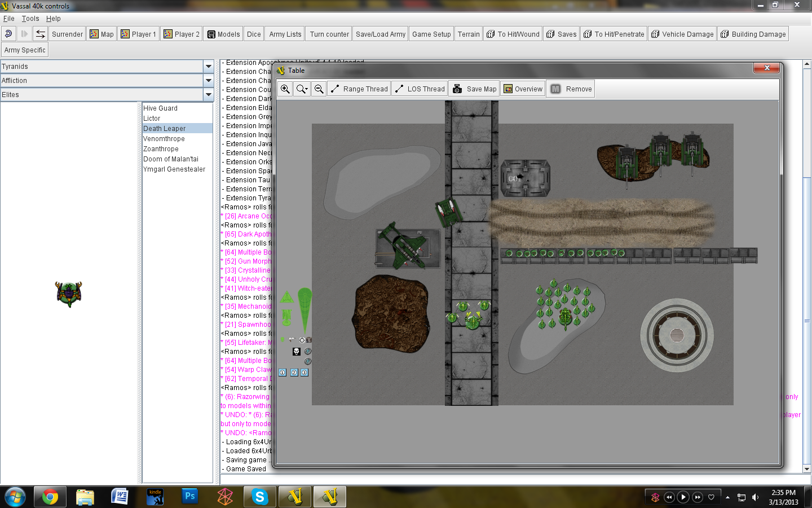Select Hive Guard in the unit list
The height and width of the screenshot is (508, 812).
click(177, 108)
